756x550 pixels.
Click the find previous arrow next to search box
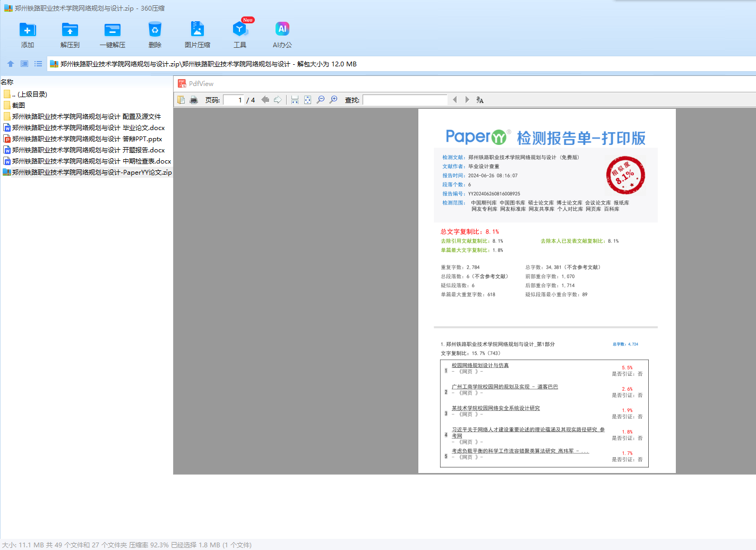click(454, 100)
